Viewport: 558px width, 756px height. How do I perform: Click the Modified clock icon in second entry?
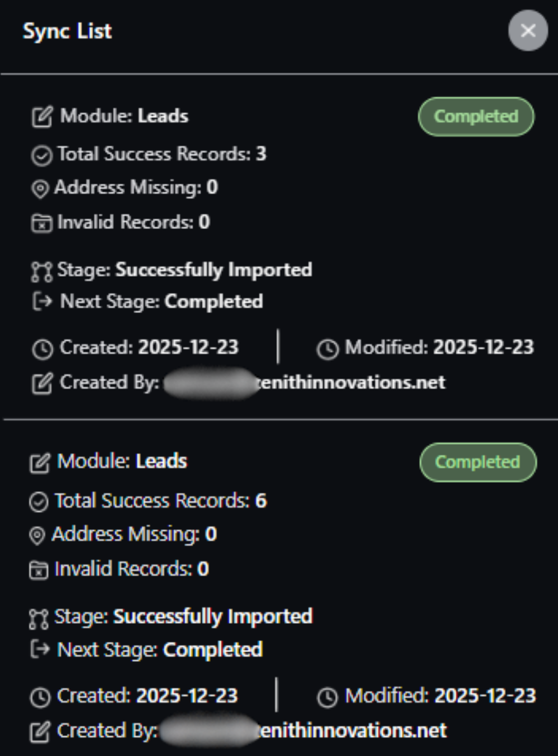[328, 697]
